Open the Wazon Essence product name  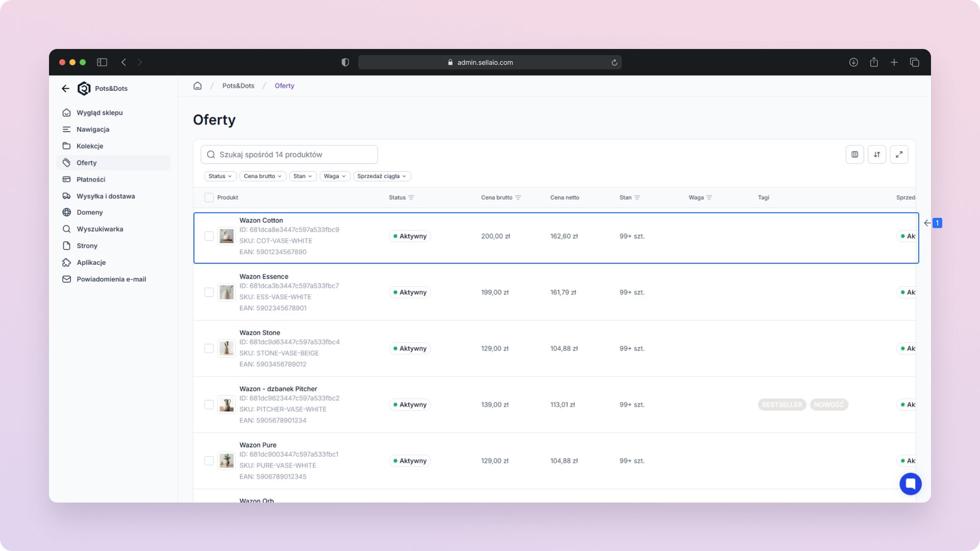264,277
